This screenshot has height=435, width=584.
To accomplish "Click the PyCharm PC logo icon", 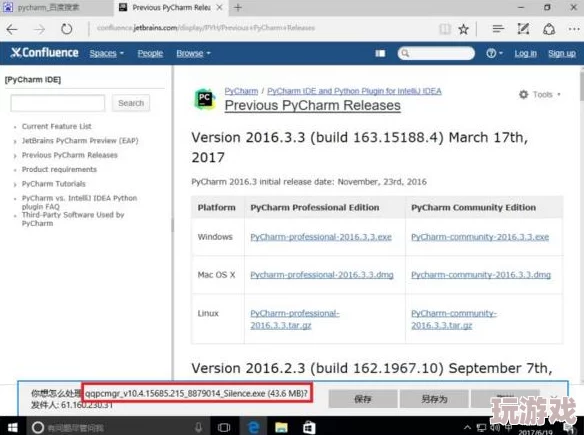I will [x=204, y=99].
